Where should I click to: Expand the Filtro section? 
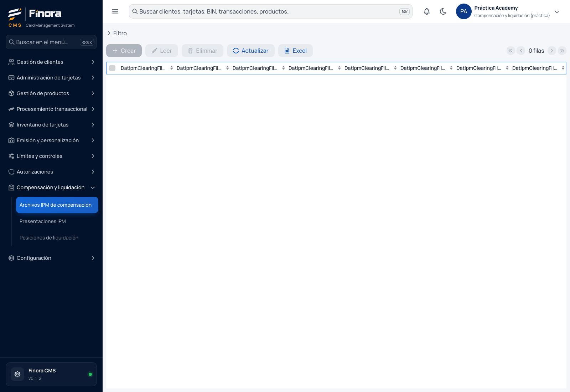pos(117,33)
